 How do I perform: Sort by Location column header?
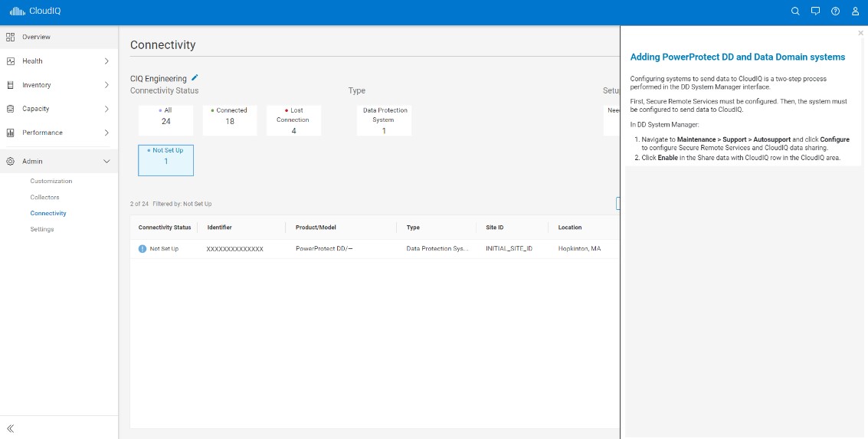(x=570, y=228)
